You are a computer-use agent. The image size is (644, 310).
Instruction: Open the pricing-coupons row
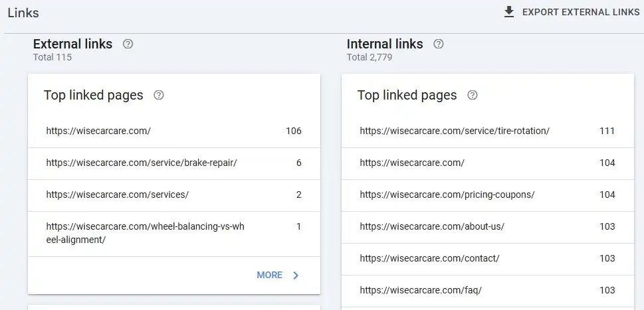pos(488,194)
